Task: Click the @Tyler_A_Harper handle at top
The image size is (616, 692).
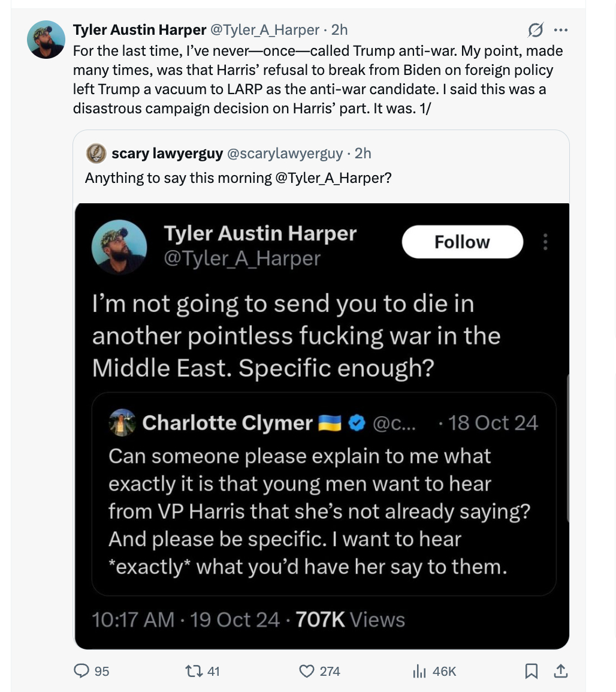Action: (x=264, y=29)
